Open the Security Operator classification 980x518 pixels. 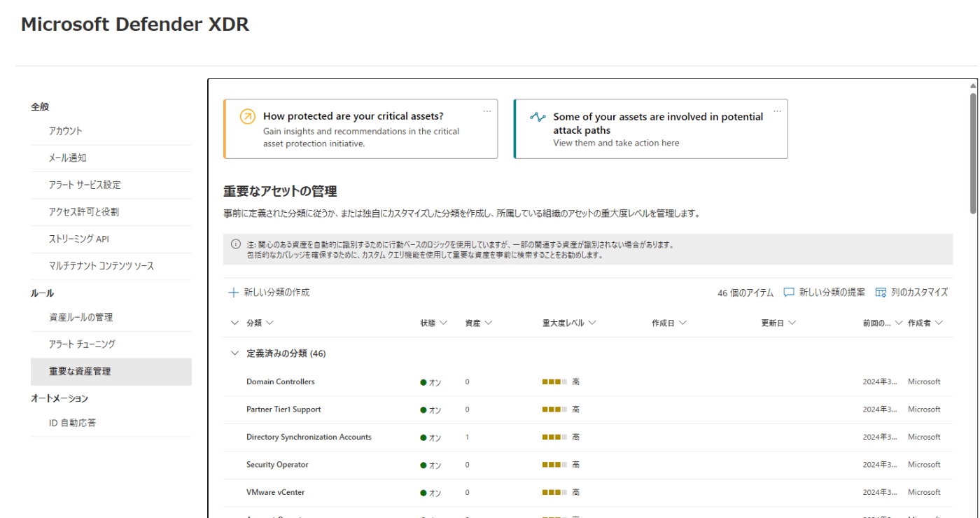(277, 465)
